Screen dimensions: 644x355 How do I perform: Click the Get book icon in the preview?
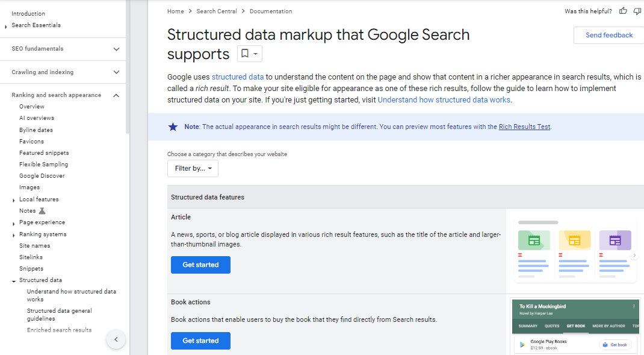tap(604, 345)
